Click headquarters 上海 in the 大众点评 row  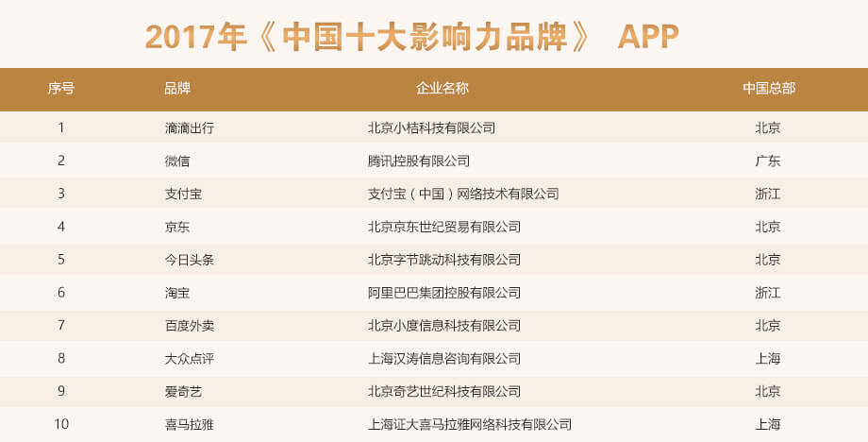[768, 358]
